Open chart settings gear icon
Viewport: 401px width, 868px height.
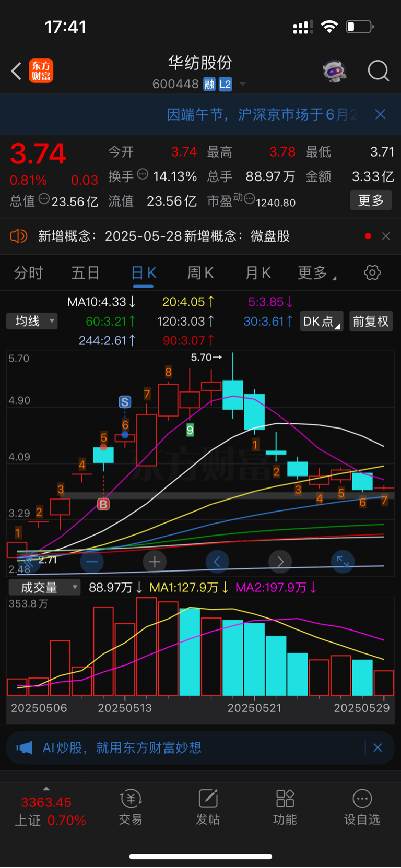point(372,272)
